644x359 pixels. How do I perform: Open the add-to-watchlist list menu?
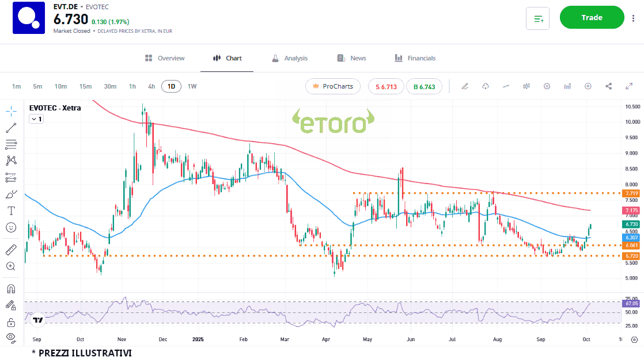point(538,18)
